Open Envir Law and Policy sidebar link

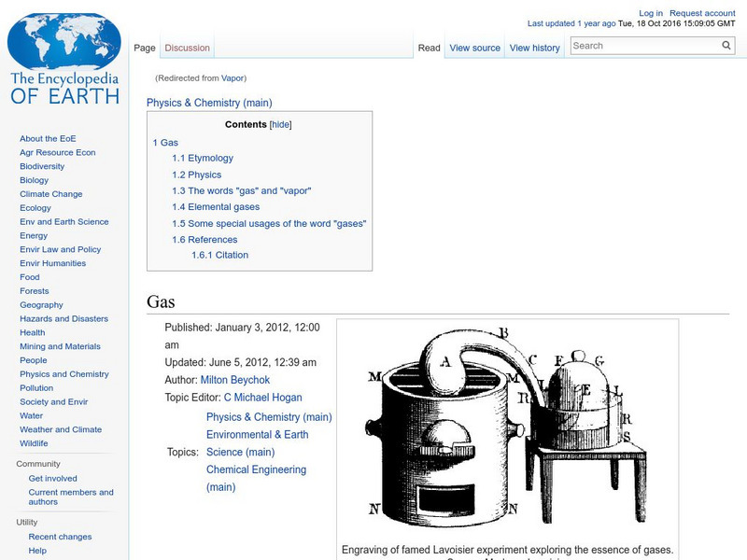pyautogui.click(x=60, y=249)
